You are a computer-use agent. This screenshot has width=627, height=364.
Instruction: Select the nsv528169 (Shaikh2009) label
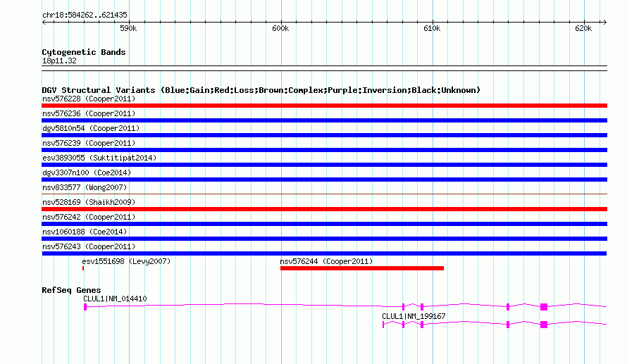89,202
